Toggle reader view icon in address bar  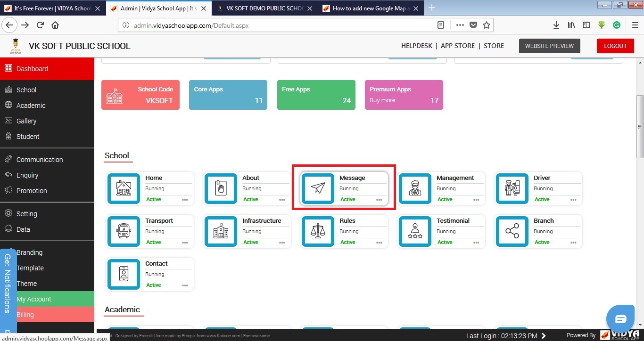tap(441, 25)
